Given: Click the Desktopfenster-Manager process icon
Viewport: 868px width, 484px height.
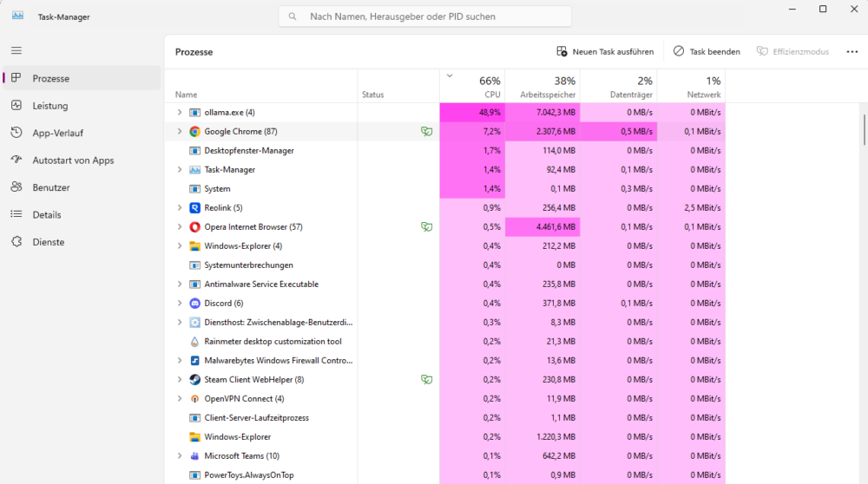Looking at the screenshot, I should click(194, 150).
